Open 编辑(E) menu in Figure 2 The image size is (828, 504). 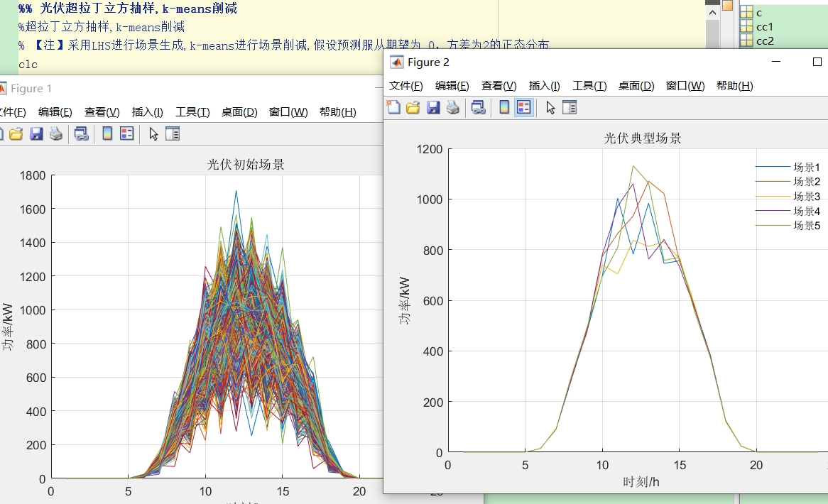click(452, 85)
